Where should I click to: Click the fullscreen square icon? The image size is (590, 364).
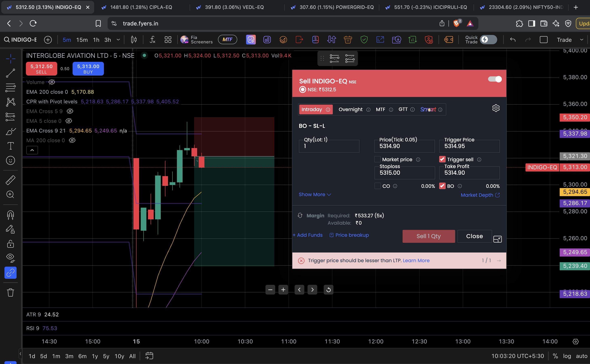point(544,40)
